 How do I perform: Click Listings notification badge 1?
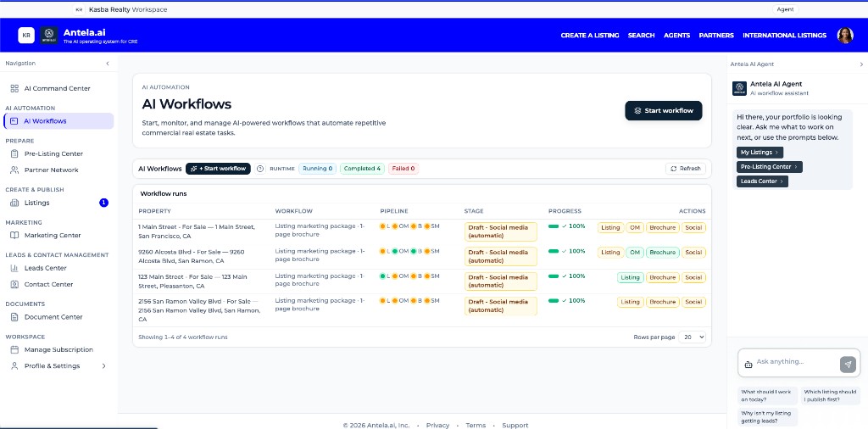point(103,203)
